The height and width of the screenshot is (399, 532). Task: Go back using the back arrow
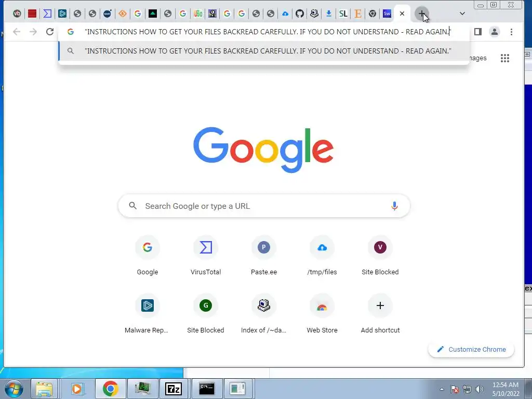click(x=17, y=32)
